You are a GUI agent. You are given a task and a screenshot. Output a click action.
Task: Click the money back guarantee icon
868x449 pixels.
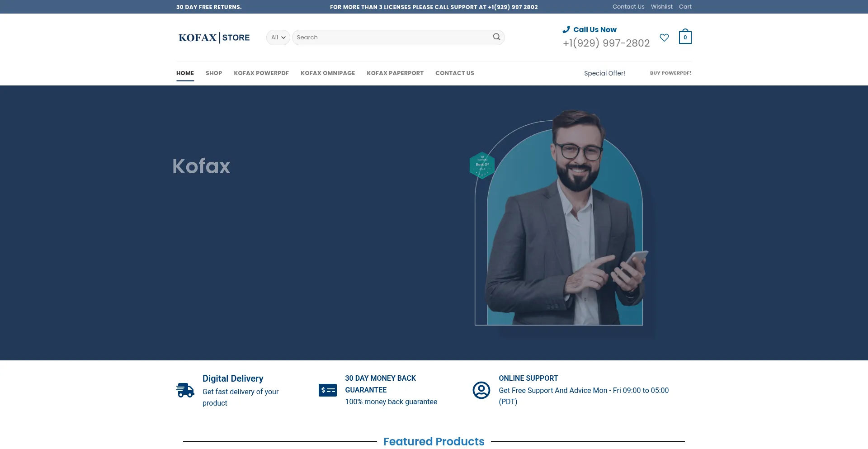coord(327,390)
